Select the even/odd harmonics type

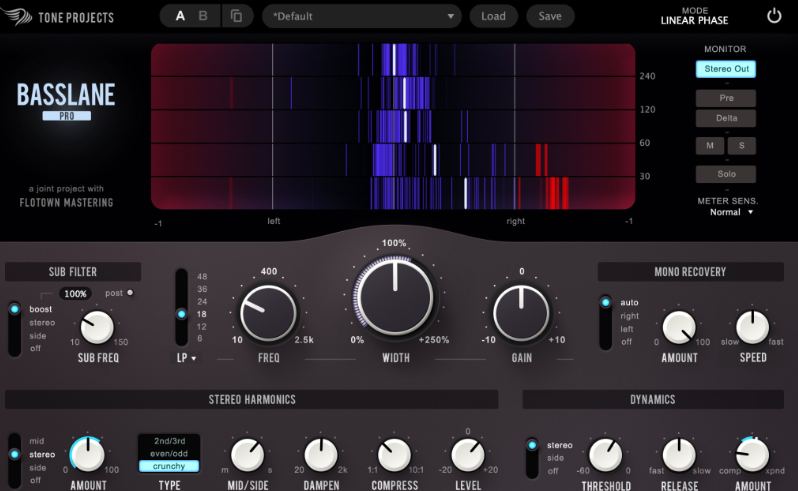[x=169, y=453]
